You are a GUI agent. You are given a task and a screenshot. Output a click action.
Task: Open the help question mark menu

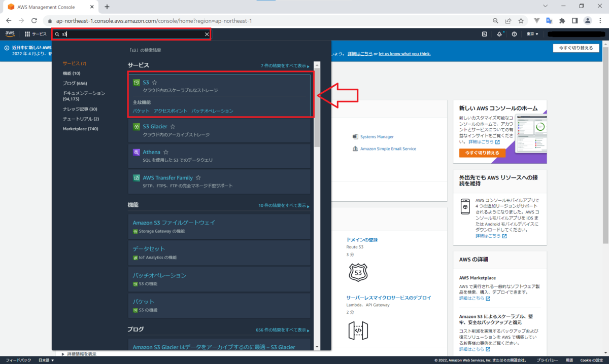click(x=514, y=34)
